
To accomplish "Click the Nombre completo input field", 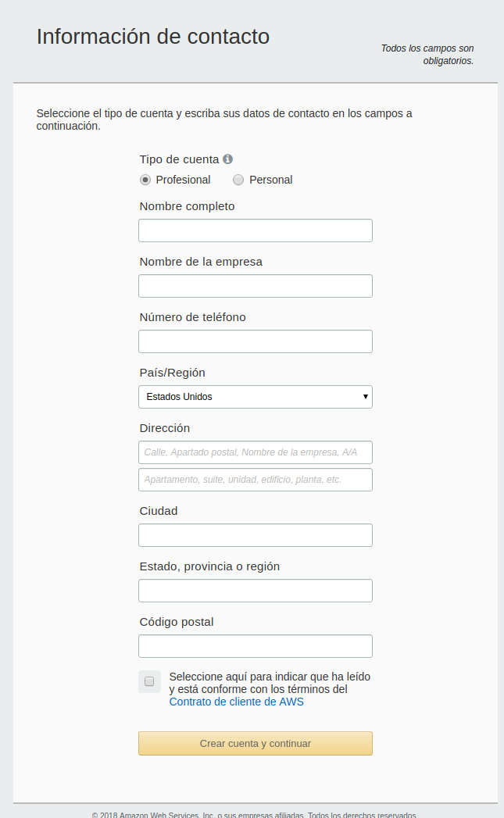I will (x=255, y=230).
